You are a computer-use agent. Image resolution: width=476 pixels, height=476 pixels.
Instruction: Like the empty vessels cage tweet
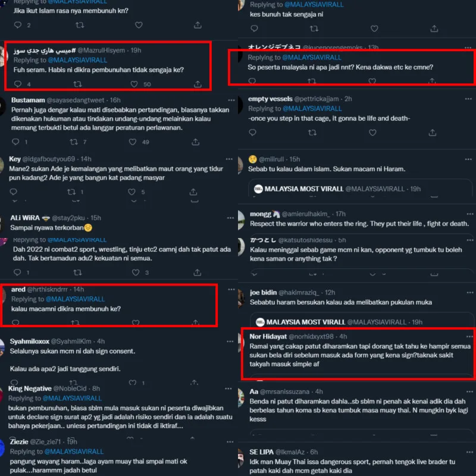pos(372,133)
